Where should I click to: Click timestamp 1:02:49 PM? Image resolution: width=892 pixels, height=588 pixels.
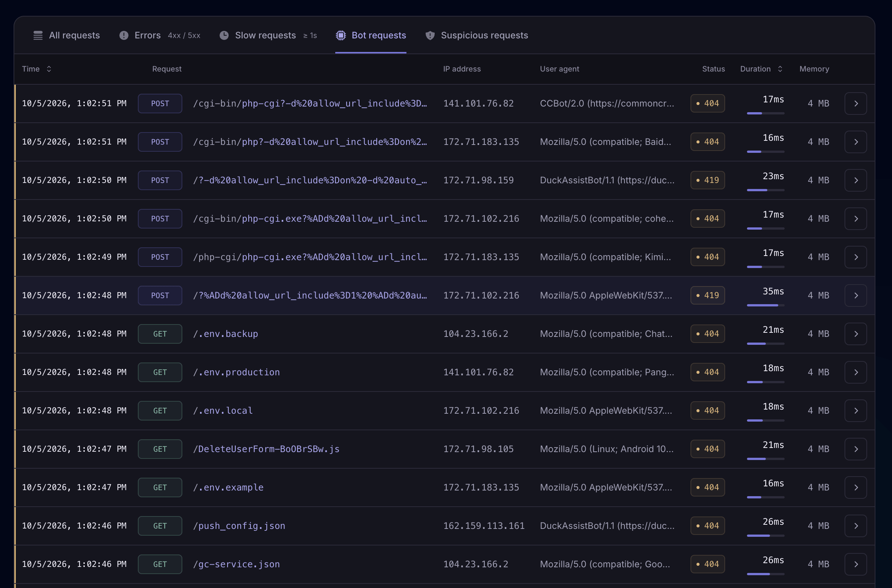point(74,257)
